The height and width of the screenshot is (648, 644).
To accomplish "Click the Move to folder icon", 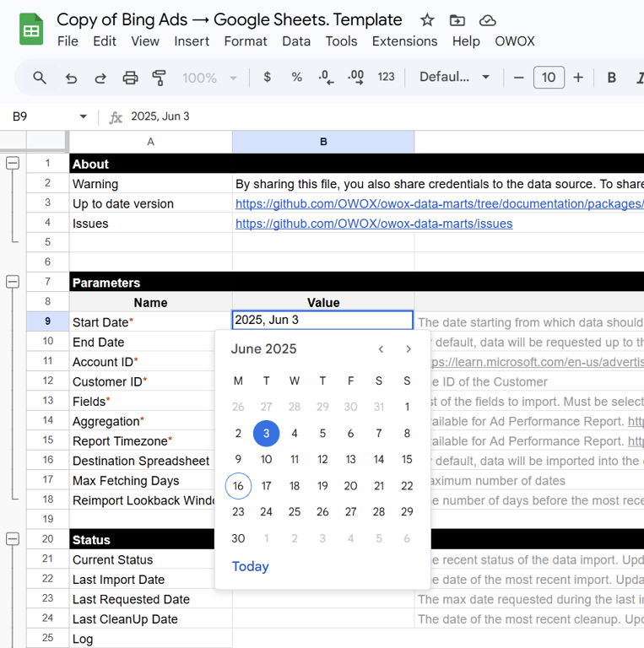I will (457, 20).
